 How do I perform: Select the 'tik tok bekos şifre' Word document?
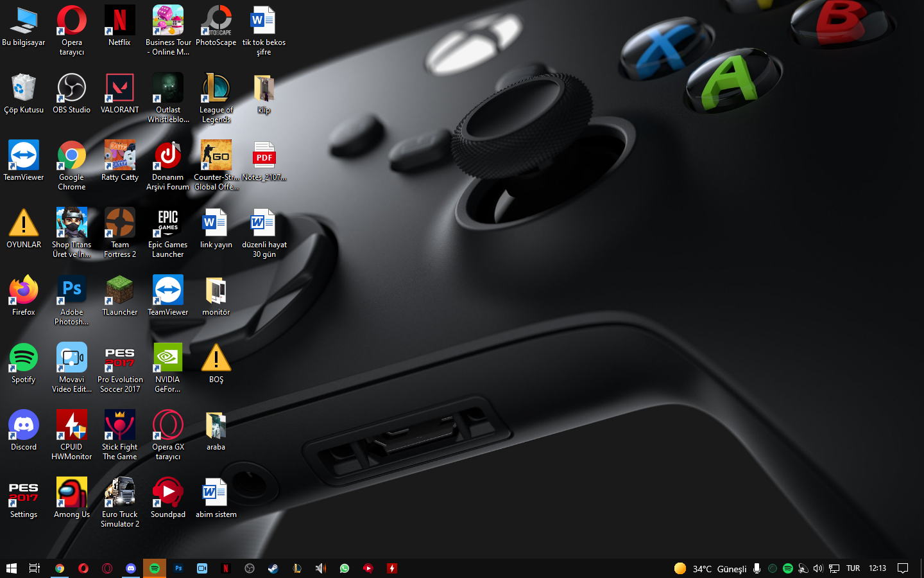[x=264, y=31]
